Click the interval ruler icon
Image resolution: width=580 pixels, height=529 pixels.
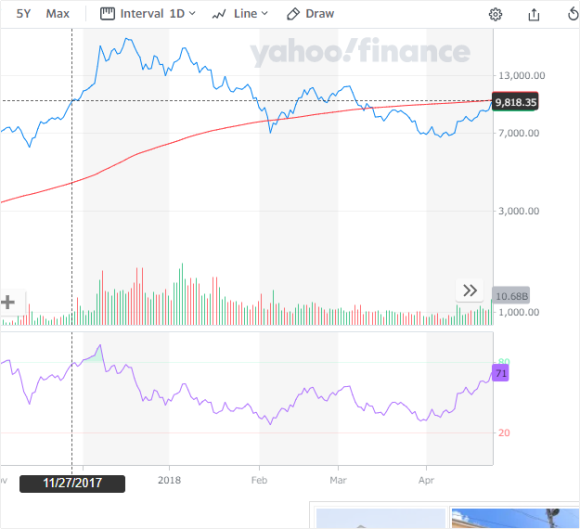coord(107,14)
